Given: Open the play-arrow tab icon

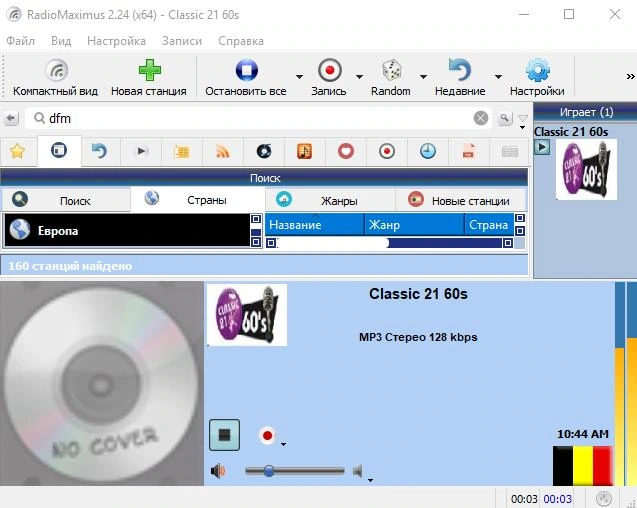Looking at the screenshot, I should click(x=141, y=151).
